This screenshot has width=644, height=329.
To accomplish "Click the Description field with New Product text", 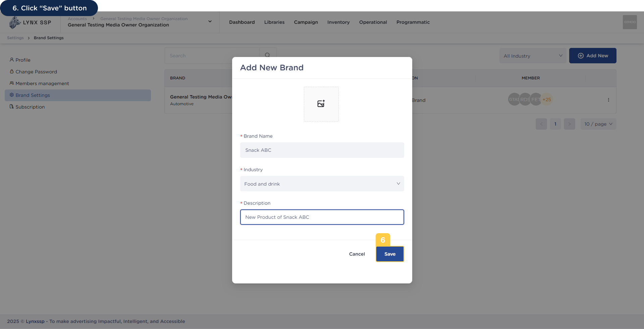I will coord(322,217).
